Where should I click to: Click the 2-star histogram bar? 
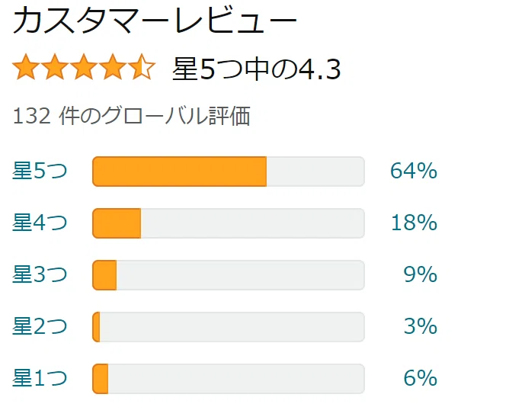click(x=229, y=327)
